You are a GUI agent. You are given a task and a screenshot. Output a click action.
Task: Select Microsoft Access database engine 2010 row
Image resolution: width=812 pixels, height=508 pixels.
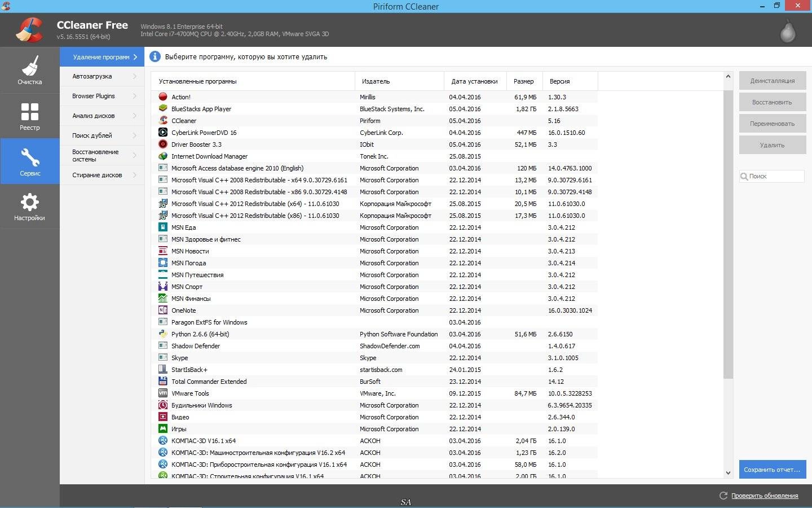375,168
